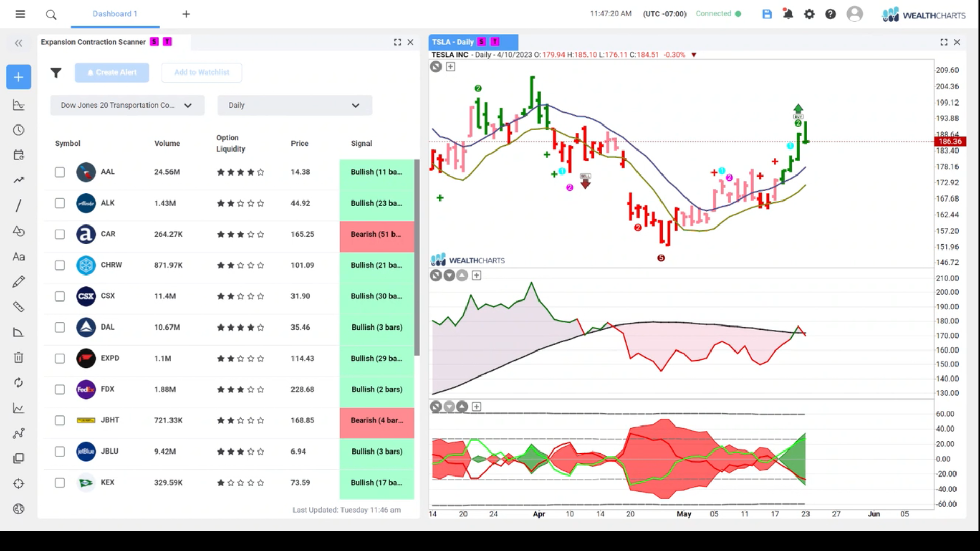The width and height of the screenshot is (980, 551).
Task: Sort by the Price column header
Action: coord(300,144)
